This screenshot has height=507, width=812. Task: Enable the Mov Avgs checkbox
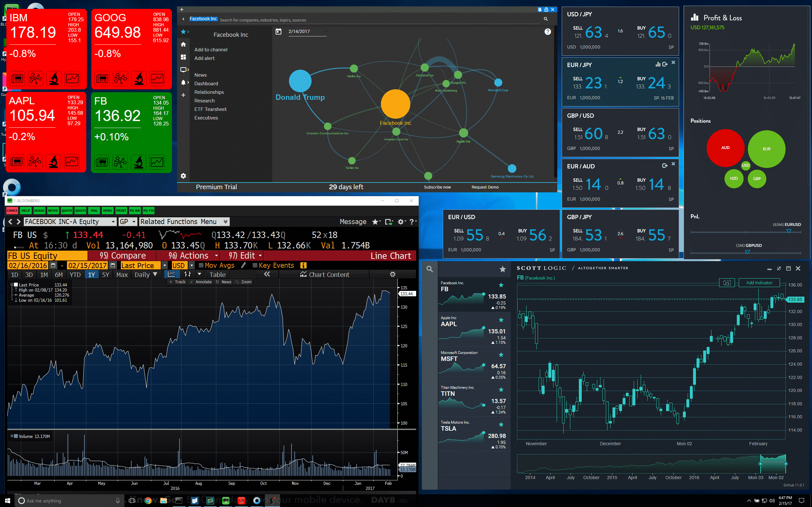(201, 265)
